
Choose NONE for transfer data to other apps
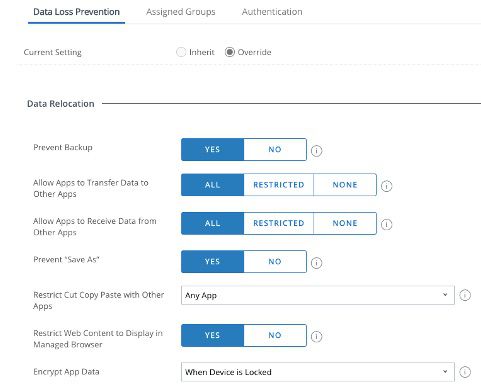[345, 185]
